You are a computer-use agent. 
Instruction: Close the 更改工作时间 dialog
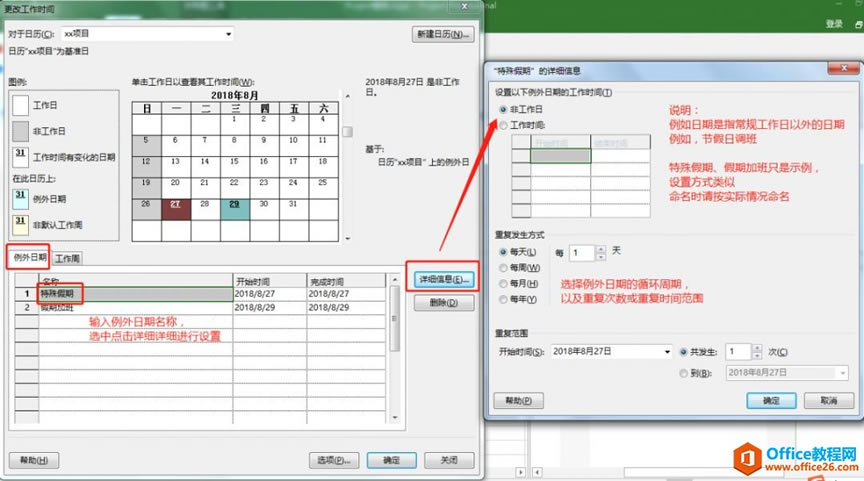coord(465,7)
